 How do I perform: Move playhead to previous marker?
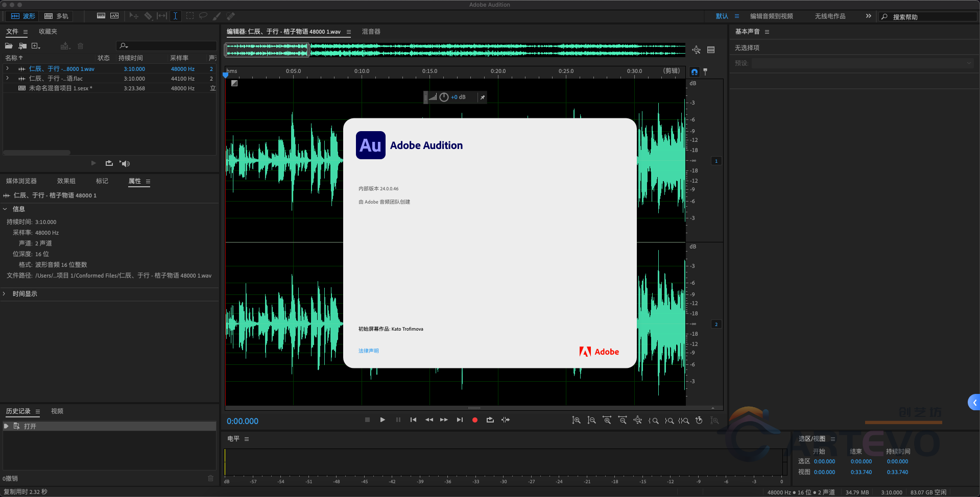click(x=413, y=420)
